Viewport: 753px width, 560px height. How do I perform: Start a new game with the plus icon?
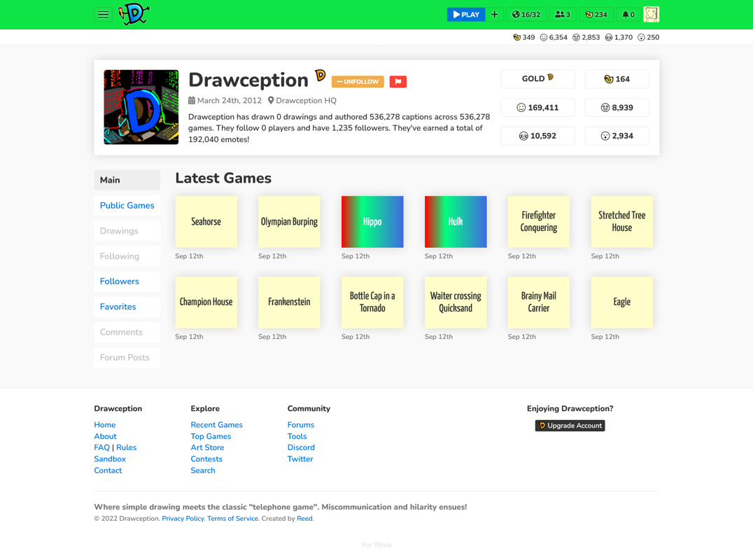[495, 14]
